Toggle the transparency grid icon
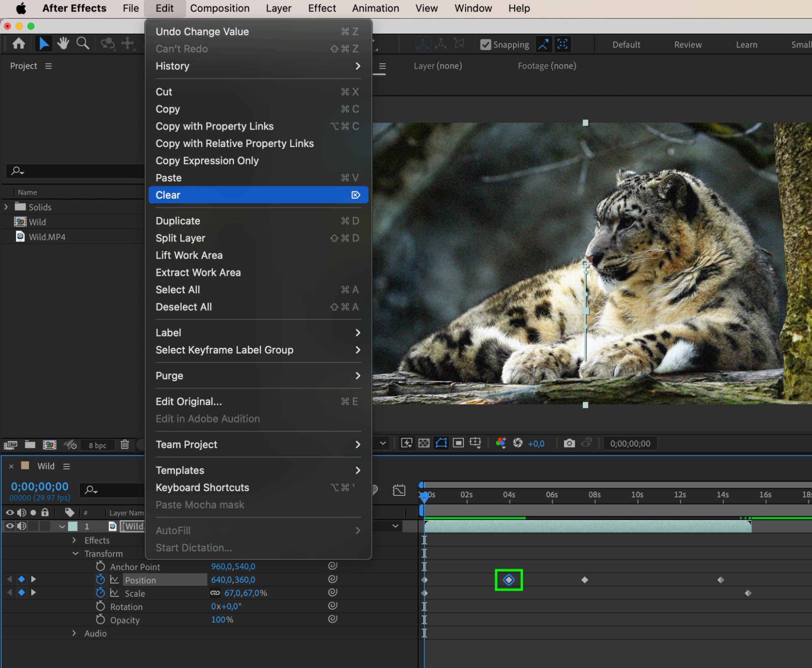Image resolution: width=812 pixels, height=668 pixels. (x=424, y=443)
